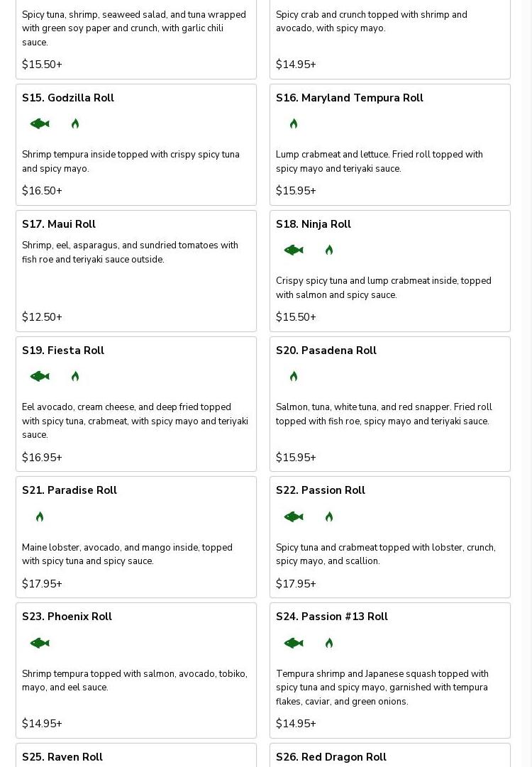Click the fish icon on Godzilla Roll
This screenshot has width=532, height=767.
[40, 124]
